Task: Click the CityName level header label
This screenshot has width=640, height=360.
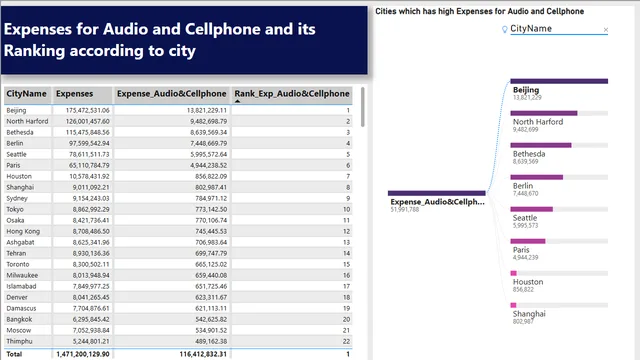Action: click(x=531, y=29)
